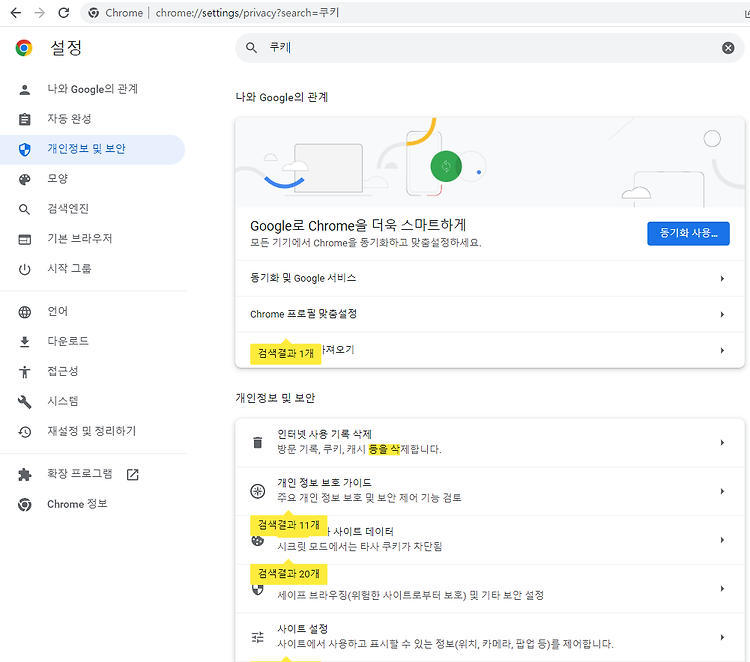Image resolution: width=750 pixels, height=662 pixels.
Task: Reload the page with the refresh icon
Action: [x=64, y=13]
